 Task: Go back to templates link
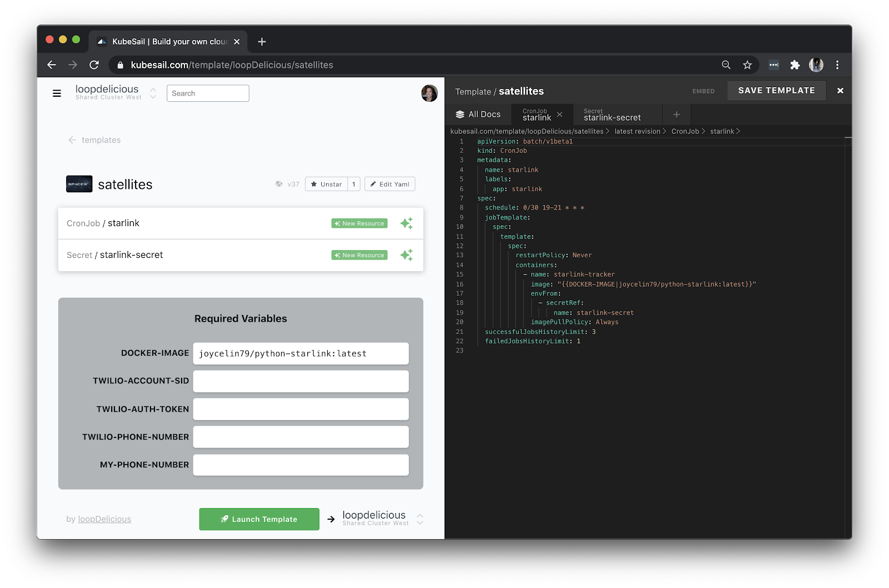pyautogui.click(x=94, y=140)
